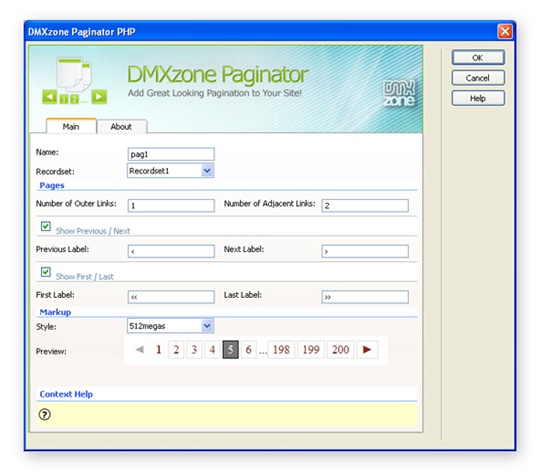Click the current page 5 in preview

pyautogui.click(x=230, y=350)
